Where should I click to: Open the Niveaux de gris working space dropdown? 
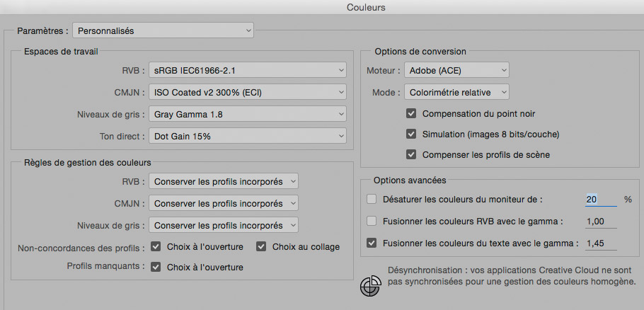(248, 114)
